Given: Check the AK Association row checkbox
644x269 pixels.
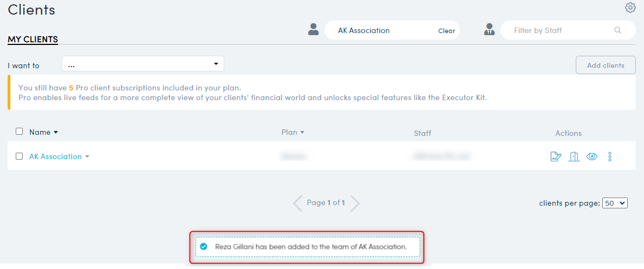Looking at the screenshot, I should pos(19,156).
